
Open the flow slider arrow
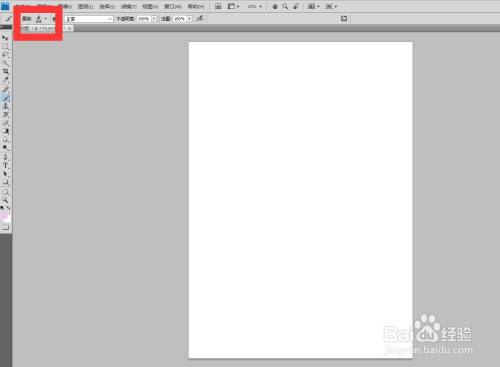click(x=190, y=19)
